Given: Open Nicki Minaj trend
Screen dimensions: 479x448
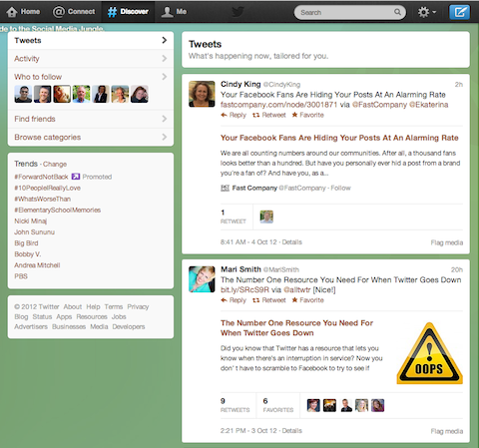Looking at the screenshot, I should coord(31,221).
